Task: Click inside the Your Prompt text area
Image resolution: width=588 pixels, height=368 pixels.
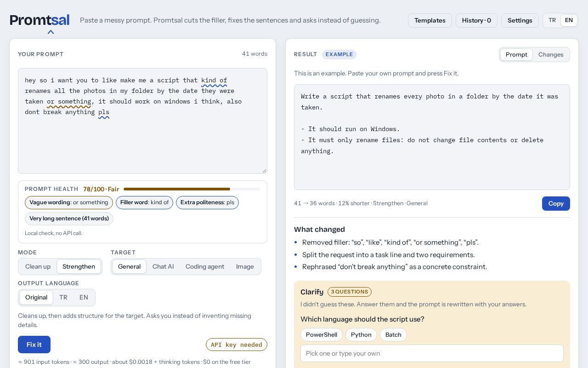Action: click(x=142, y=121)
